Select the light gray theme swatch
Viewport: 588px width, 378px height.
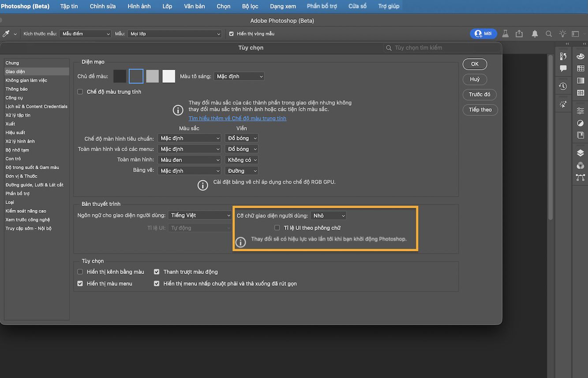click(x=152, y=76)
